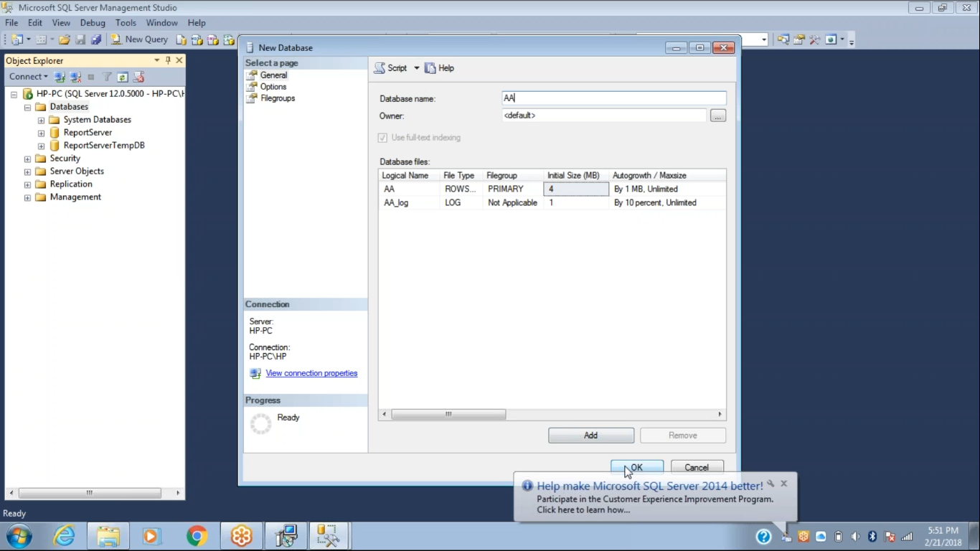Click Analysis Services DMX Query icon
The image size is (980, 551).
coord(213,39)
